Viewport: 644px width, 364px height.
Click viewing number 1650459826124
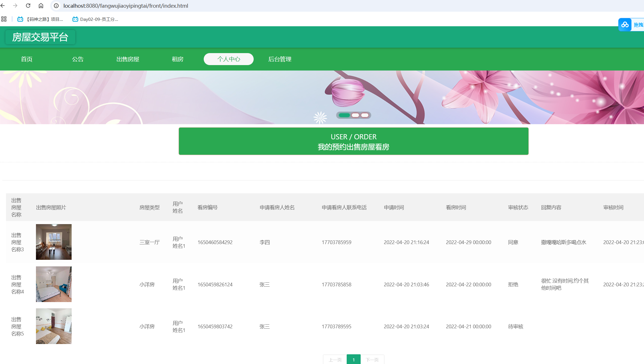[x=215, y=284]
